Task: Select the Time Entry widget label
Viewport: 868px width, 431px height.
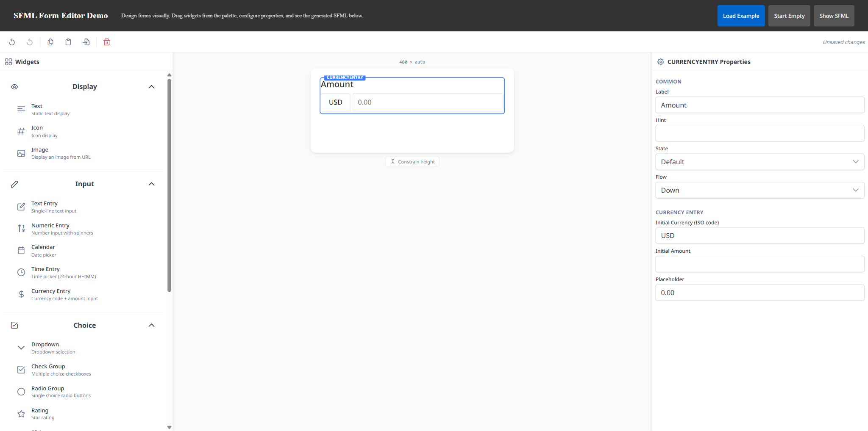Action: click(45, 269)
